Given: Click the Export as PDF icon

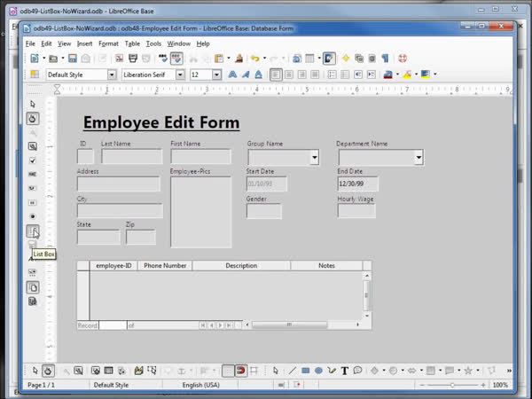Looking at the screenshot, I should tap(119, 59).
